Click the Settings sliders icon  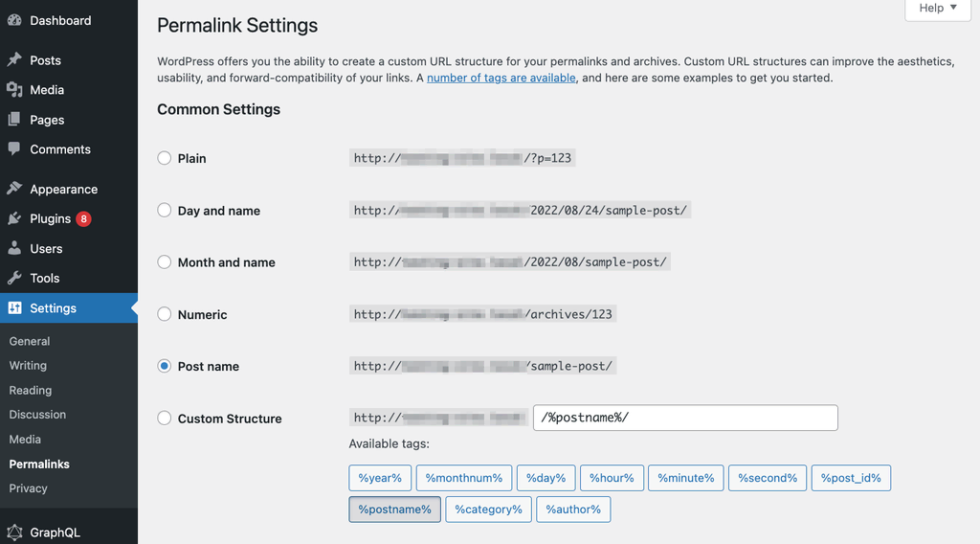[x=14, y=307]
